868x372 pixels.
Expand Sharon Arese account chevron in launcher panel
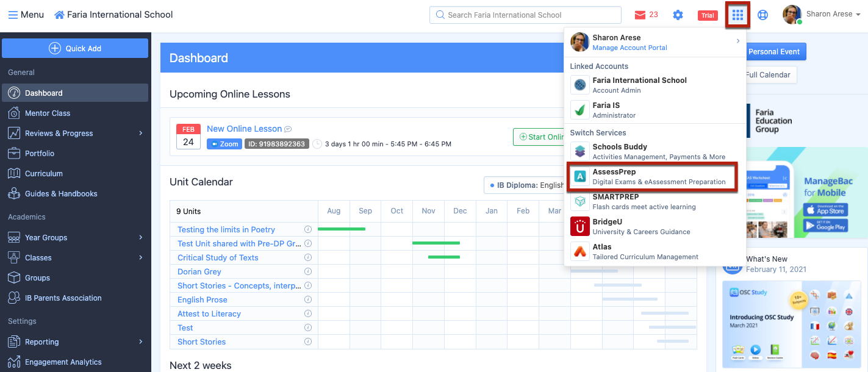(737, 41)
